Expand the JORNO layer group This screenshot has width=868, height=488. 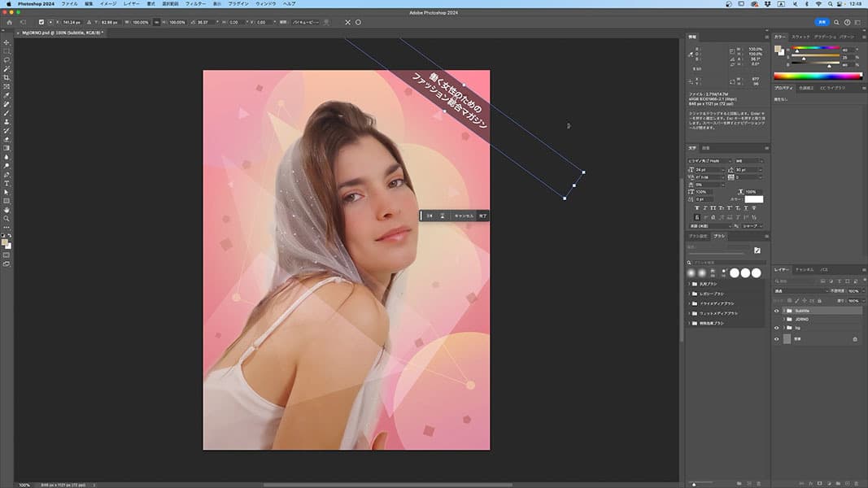click(784, 320)
